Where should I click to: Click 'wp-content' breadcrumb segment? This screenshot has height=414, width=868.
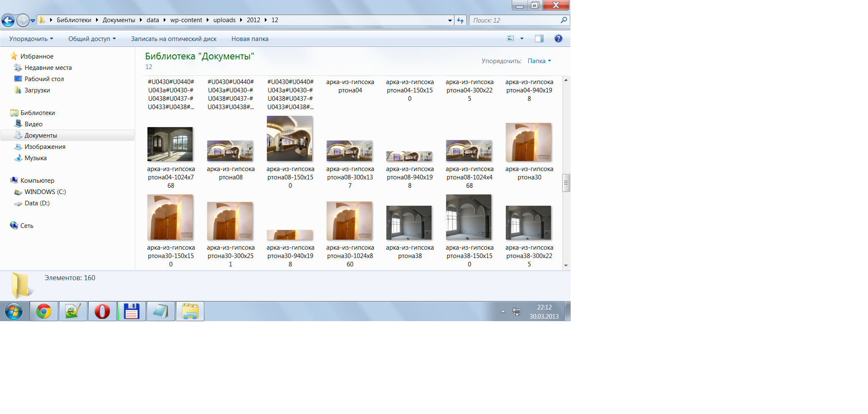click(x=186, y=20)
